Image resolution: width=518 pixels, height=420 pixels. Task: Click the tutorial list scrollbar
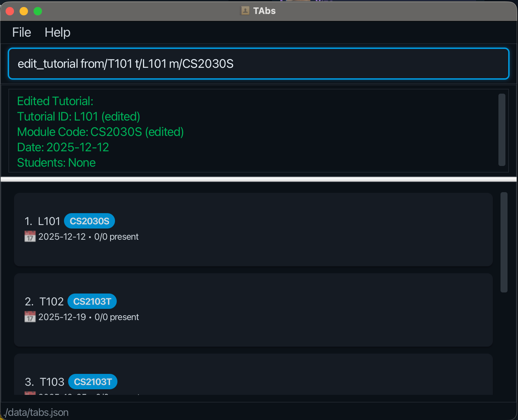504,242
